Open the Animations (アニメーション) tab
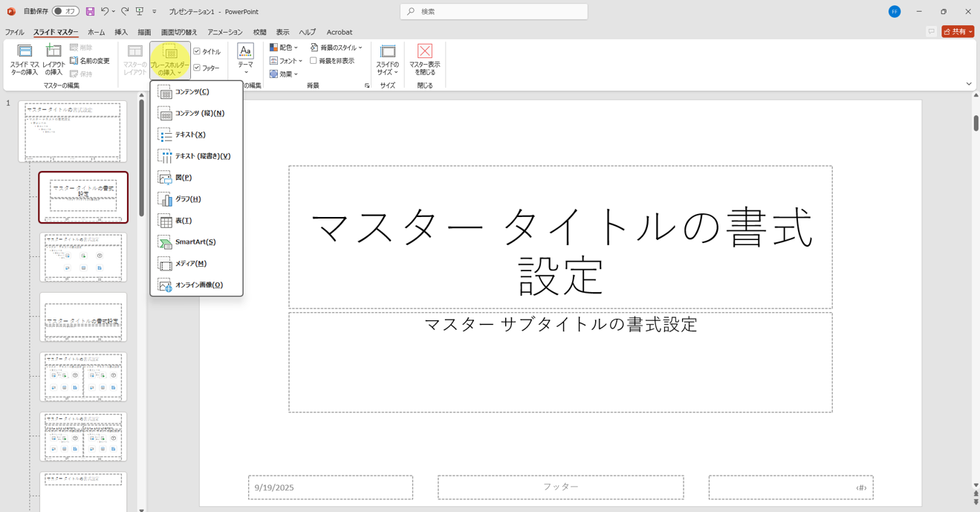This screenshot has height=512, width=980. coord(224,33)
